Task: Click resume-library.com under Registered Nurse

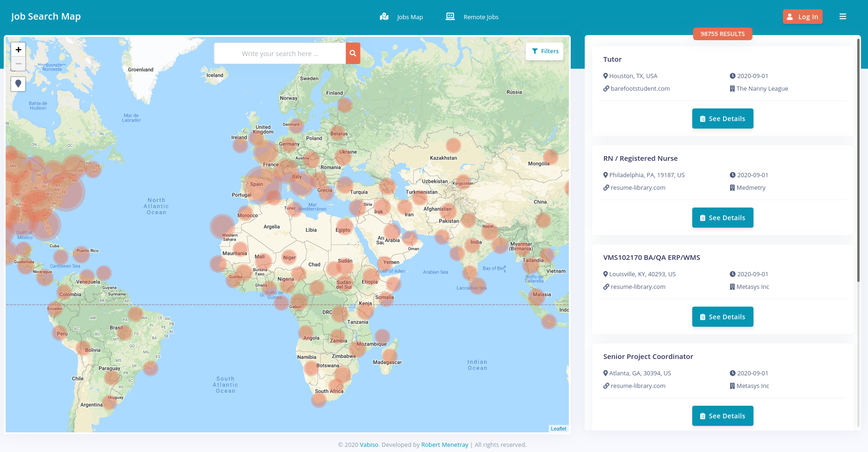Action: 638,187
